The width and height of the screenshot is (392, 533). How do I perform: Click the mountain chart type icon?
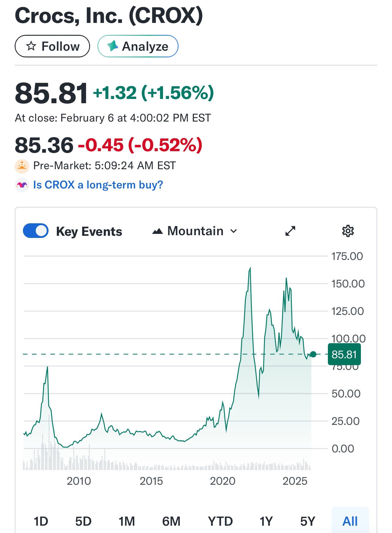coord(157,232)
